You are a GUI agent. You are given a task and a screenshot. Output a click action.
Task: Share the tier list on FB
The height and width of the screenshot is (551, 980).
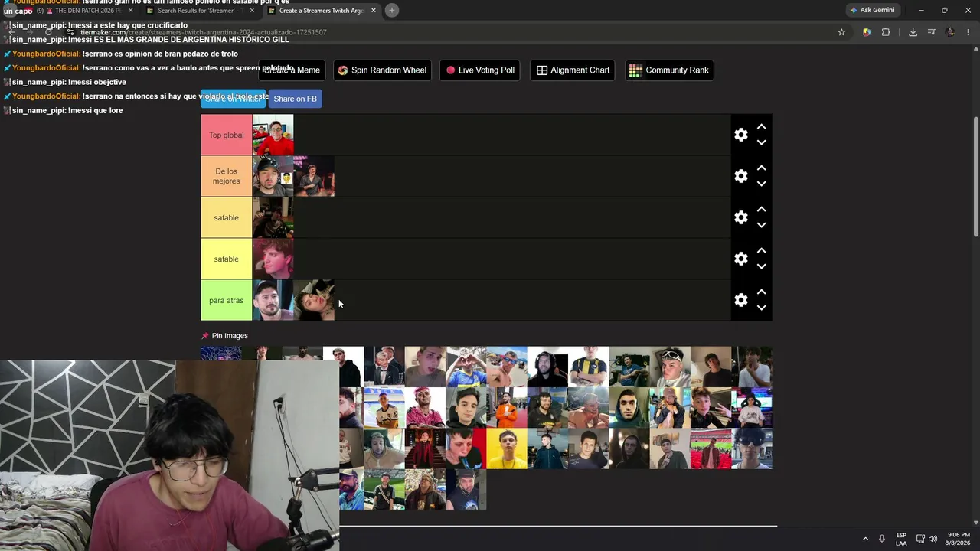click(295, 99)
